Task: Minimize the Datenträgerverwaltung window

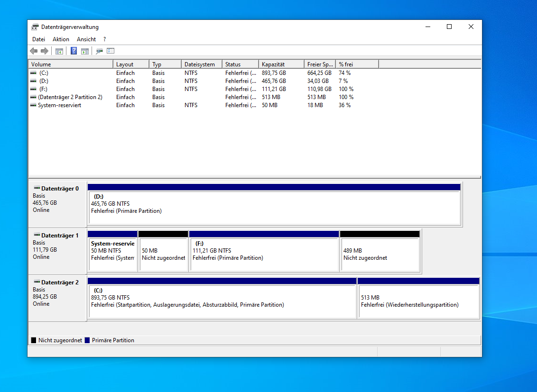Action: [x=428, y=27]
